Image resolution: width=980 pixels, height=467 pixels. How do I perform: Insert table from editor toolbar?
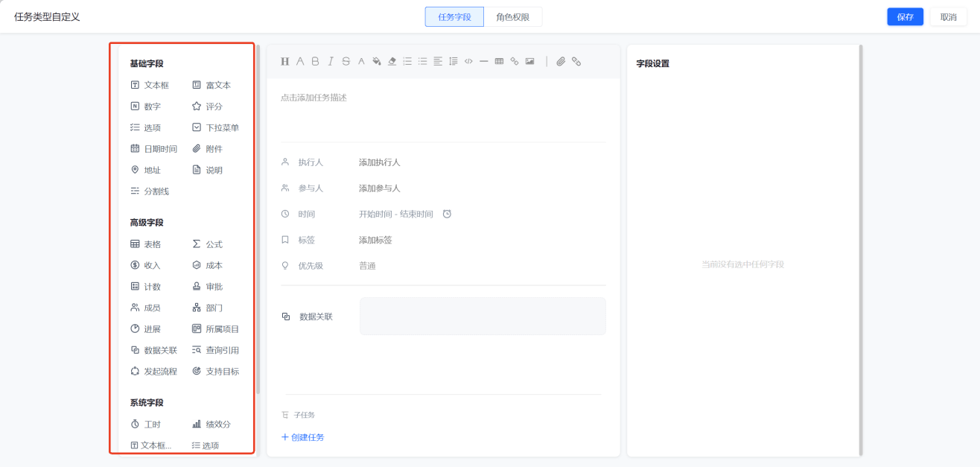point(499,61)
